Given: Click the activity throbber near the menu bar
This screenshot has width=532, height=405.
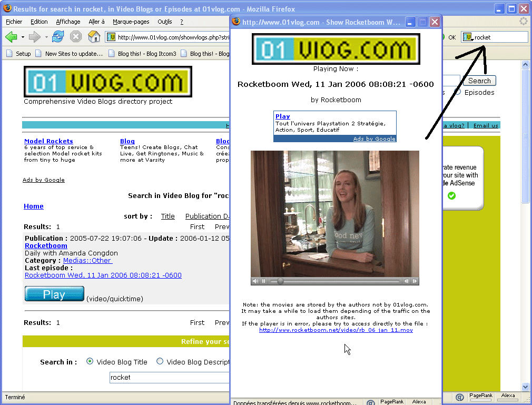Looking at the screenshot, I should tap(524, 22).
